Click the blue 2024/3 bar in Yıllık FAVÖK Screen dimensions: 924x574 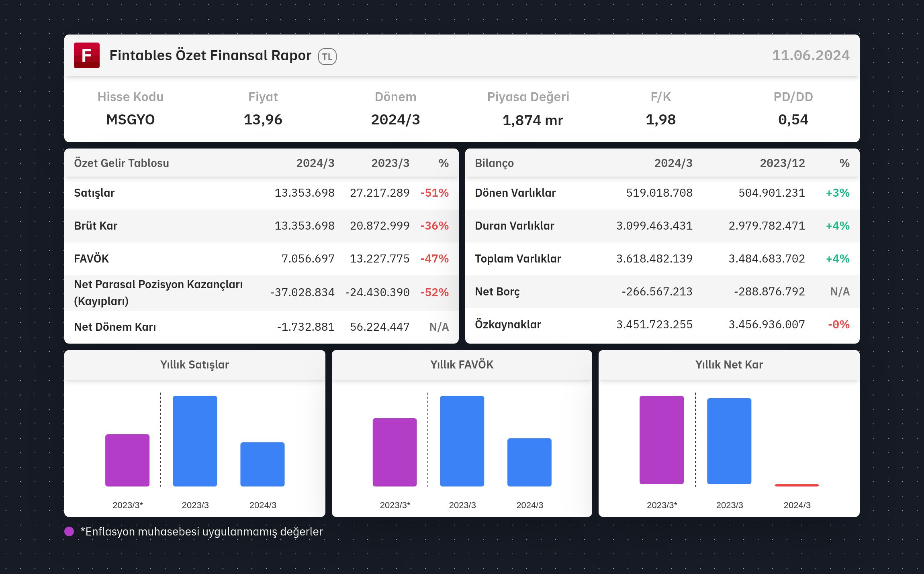pos(529,462)
